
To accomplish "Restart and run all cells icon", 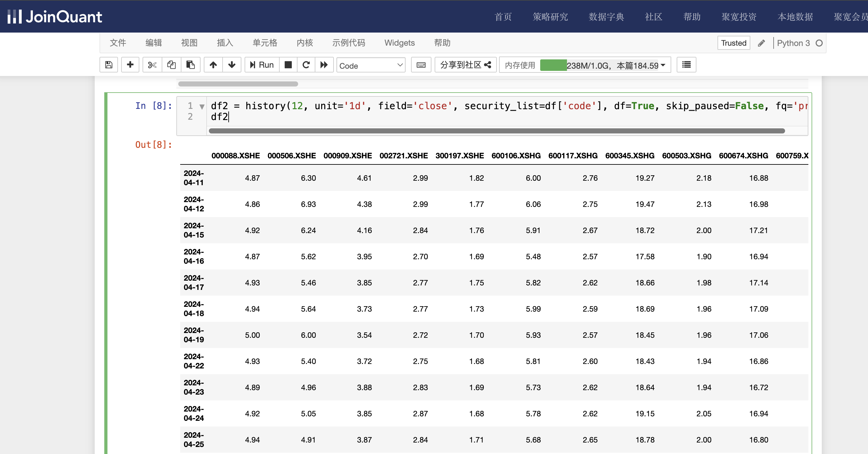I will 324,65.
